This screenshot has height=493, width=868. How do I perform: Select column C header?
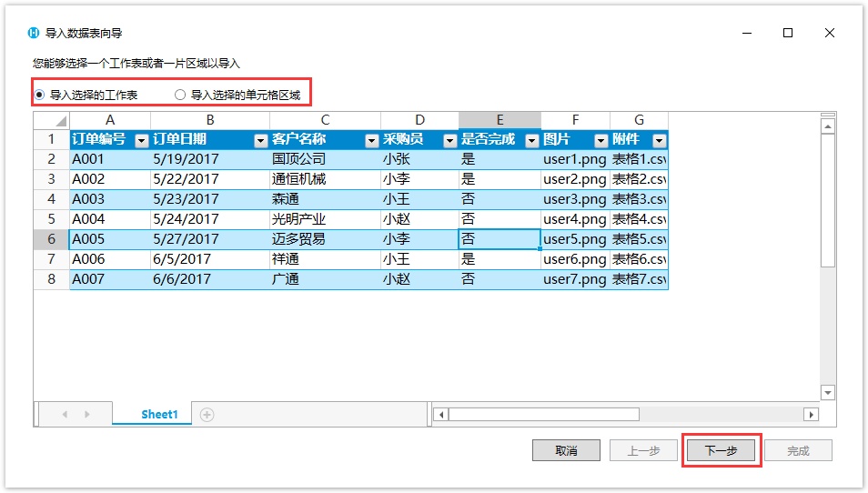pos(325,120)
